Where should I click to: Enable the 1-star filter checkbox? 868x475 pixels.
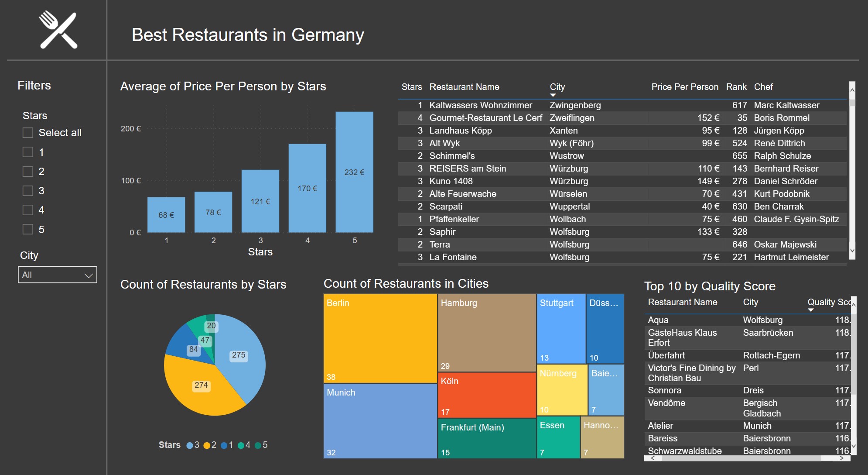coord(27,152)
